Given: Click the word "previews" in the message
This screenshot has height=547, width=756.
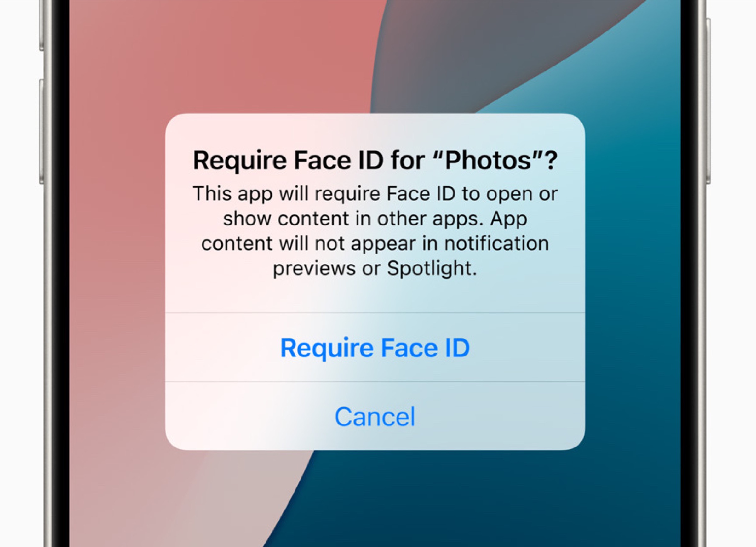Looking at the screenshot, I should (x=314, y=268).
